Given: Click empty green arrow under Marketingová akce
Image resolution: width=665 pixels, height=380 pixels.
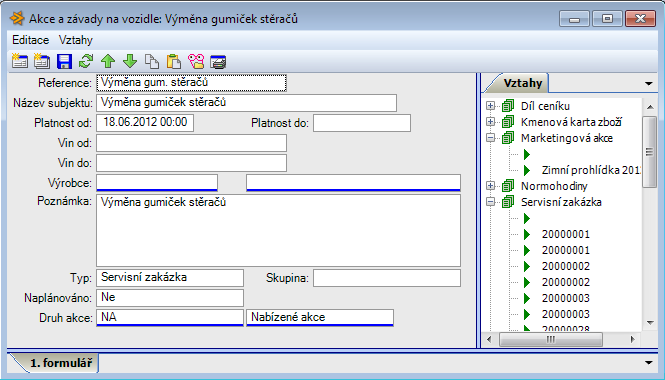Looking at the screenshot, I should pos(527,154).
